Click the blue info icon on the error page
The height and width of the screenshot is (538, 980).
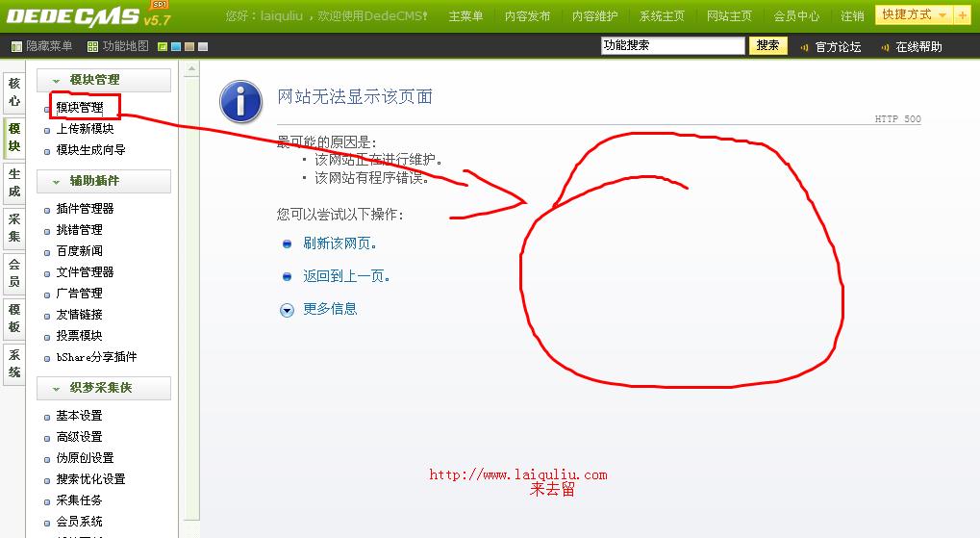pos(240,101)
